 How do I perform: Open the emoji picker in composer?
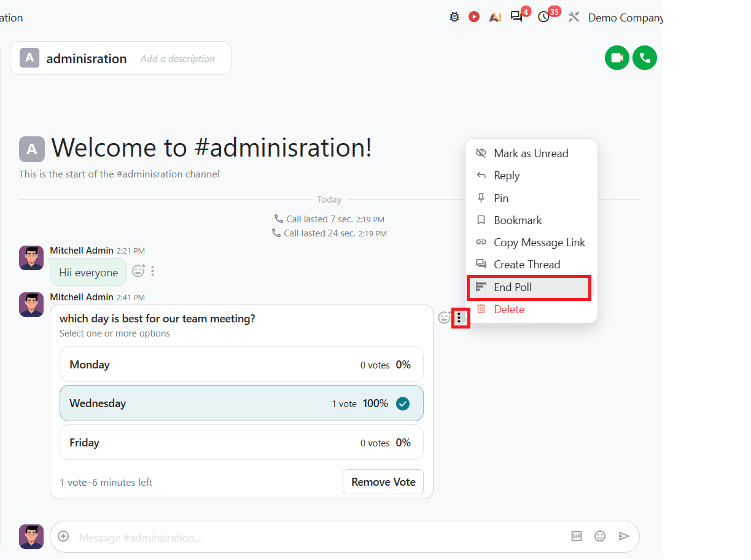click(600, 536)
